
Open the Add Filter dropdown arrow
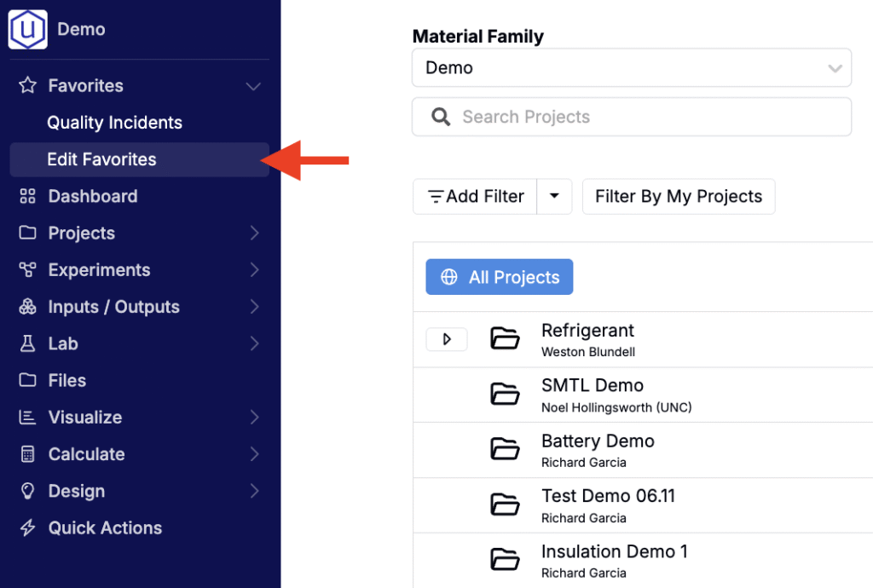point(554,197)
